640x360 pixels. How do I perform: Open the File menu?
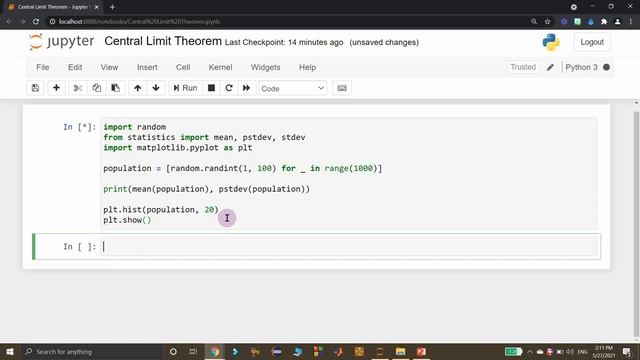coord(42,67)
